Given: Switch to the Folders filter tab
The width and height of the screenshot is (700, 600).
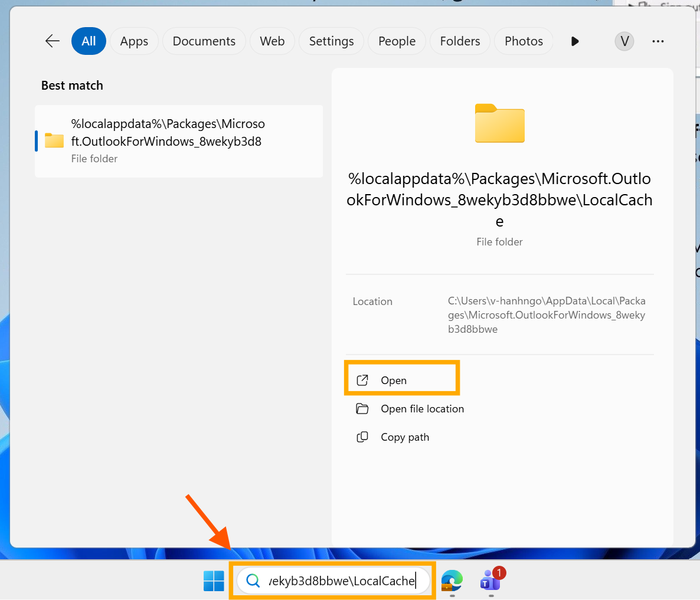Looking at the screenshot, I should click(460, 41).
